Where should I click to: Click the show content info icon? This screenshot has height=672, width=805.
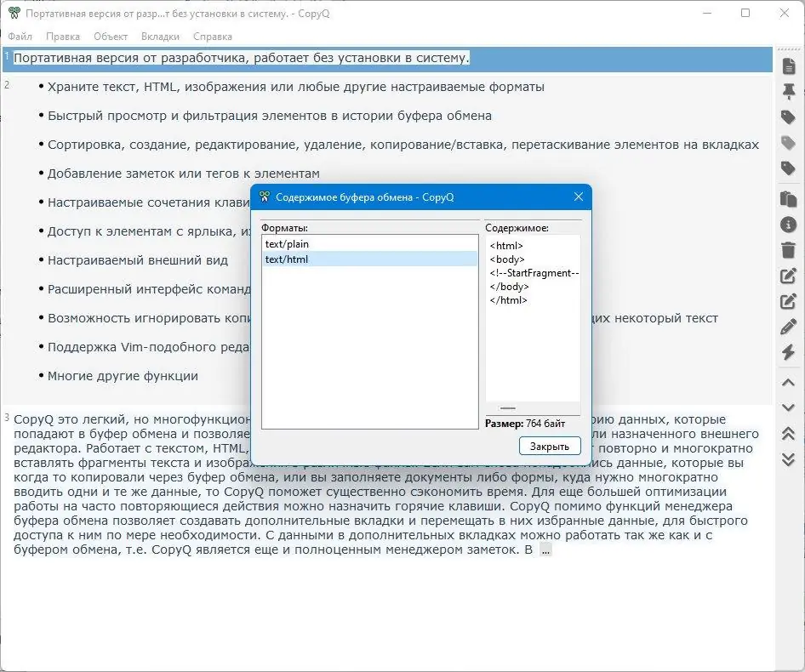click(789, 225)
